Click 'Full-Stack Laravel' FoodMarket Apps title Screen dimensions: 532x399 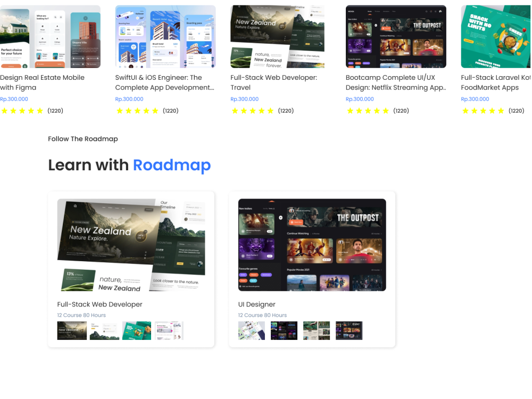(x=496, y=82)
